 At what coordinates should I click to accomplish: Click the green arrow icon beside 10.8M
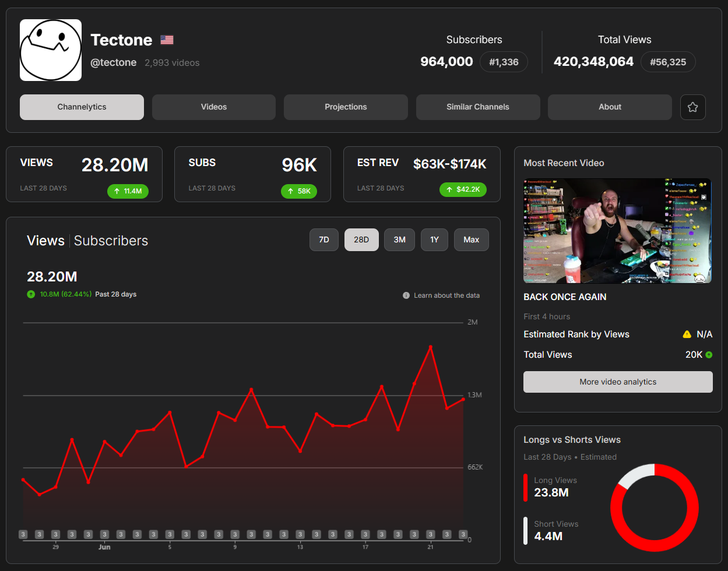(x=31, y=294)
